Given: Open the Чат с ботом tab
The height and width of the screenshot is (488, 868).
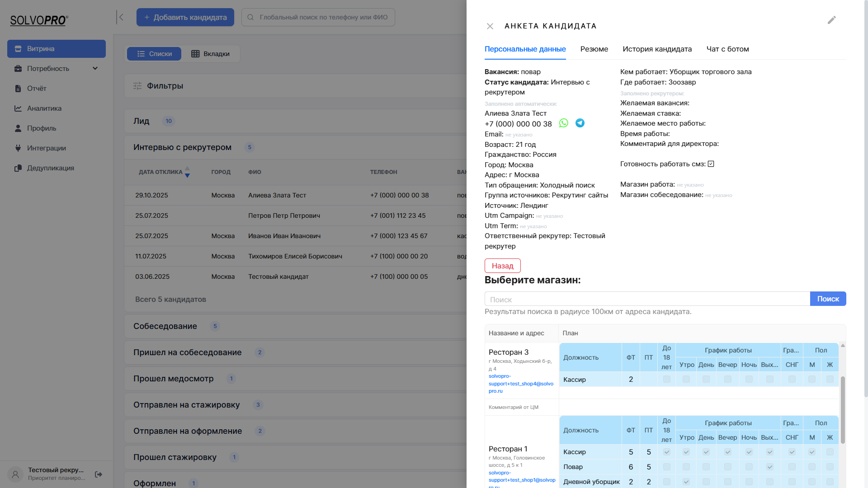Looking at the screenshot, I should tap(727, 49).
